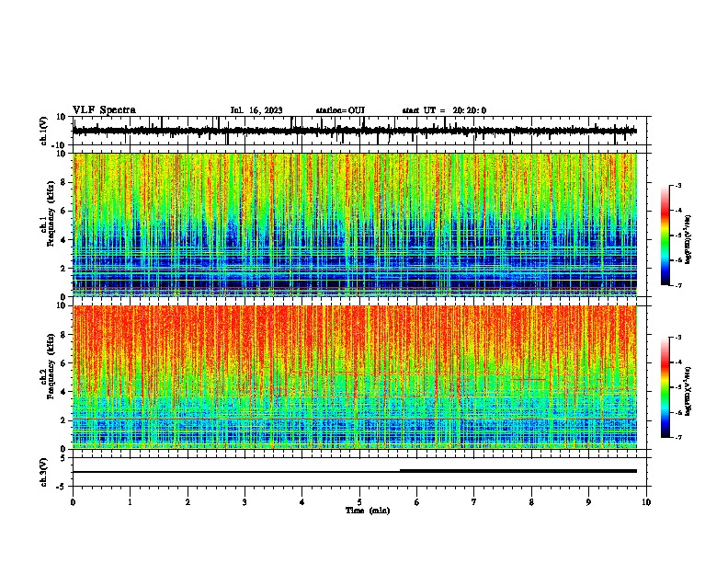
Task: Click time axis tick label "2"
Action: [188, 502]
